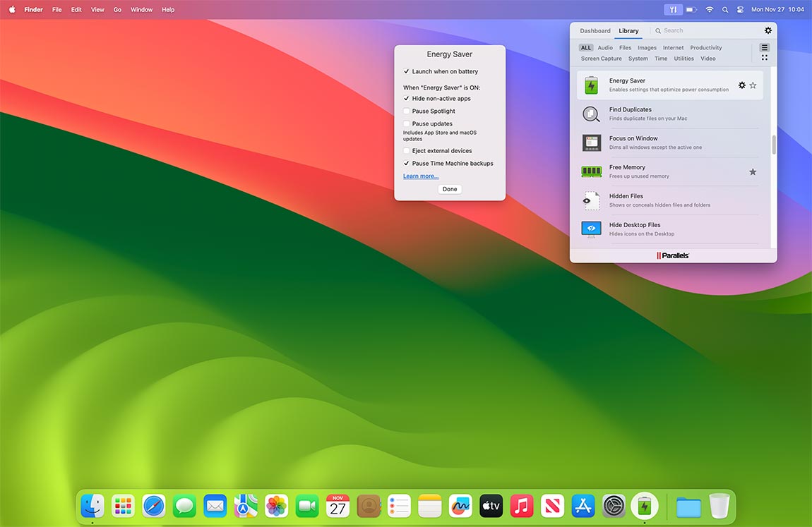The width and height of the screenshot is (812, 527).
Task: Switch to the Dashboard tab
Action: coord(595,30)
